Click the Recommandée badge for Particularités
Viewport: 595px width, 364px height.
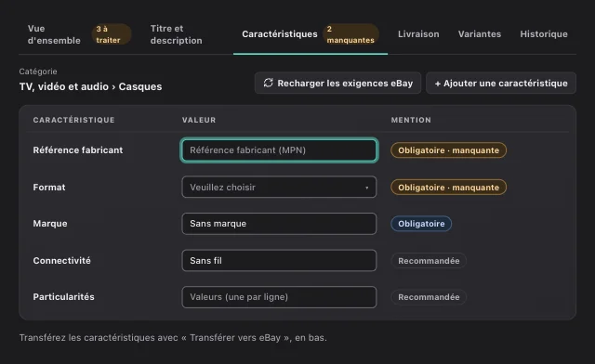429,297
